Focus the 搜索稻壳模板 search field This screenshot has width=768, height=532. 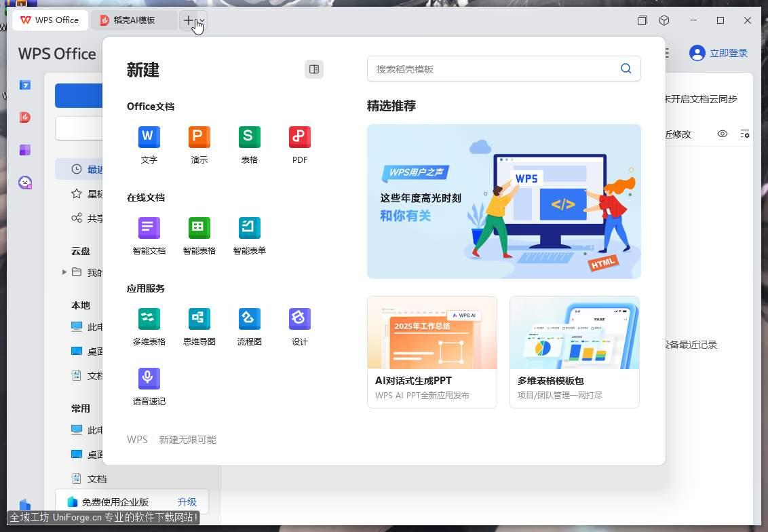coord(503,69)
